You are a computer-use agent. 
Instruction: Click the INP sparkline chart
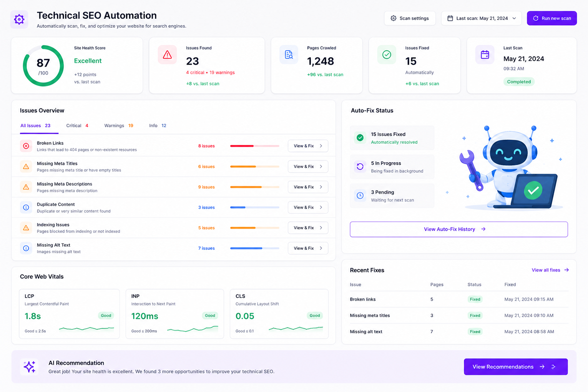pos(193,329)
